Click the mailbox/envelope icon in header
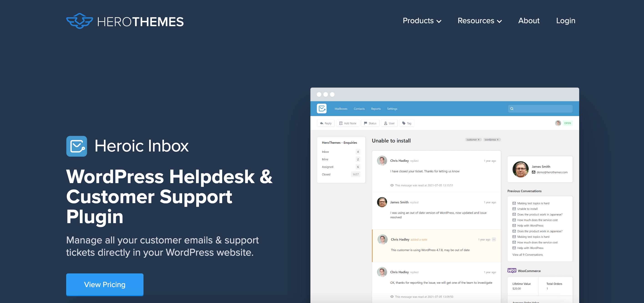644x303 pixels. [x=322, y=108]
